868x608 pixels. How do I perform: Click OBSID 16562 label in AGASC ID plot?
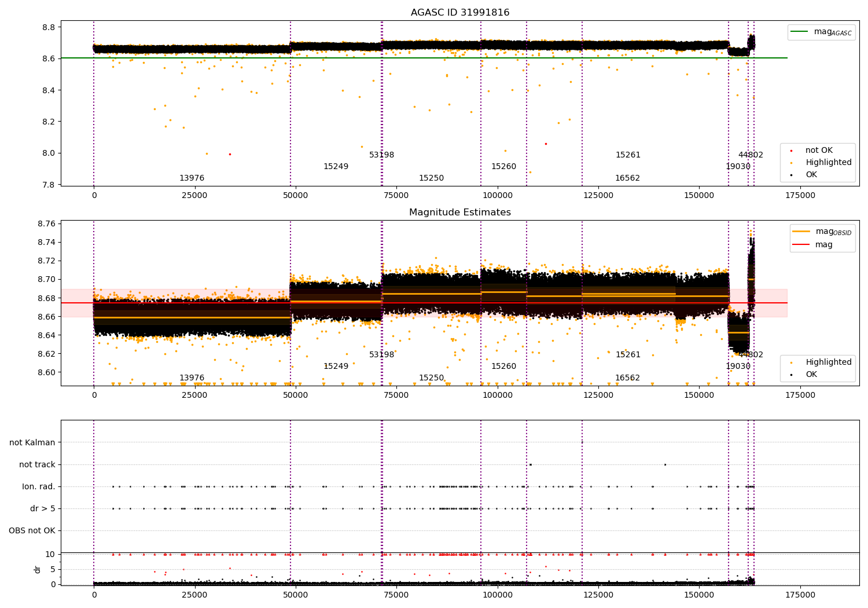pyautogui.click(x=627, y=178)
